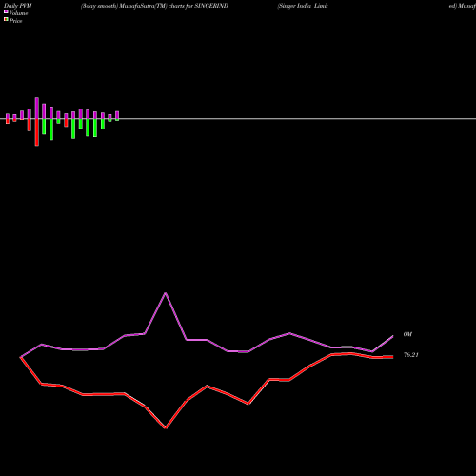The image size is (476, 476).
Task: Click the lowest point of the red price line
Action: pos(166,428)
